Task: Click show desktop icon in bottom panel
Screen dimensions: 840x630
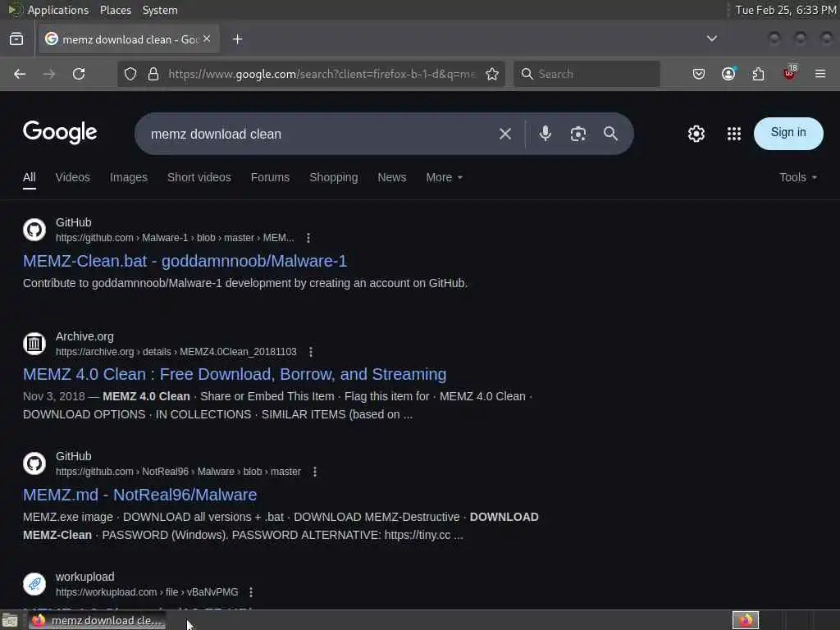Action: (10, 620)
